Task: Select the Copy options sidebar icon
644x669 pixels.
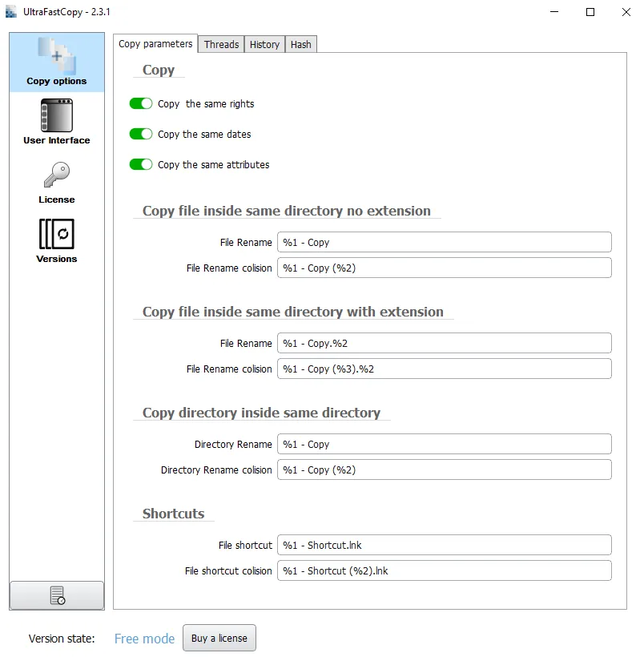Action: click(56, 61)
